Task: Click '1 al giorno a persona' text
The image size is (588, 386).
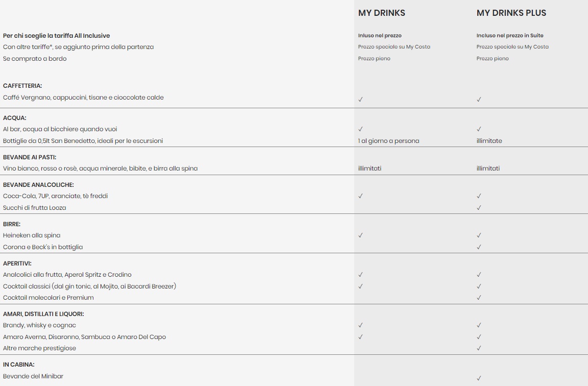Action: [388, 141]
